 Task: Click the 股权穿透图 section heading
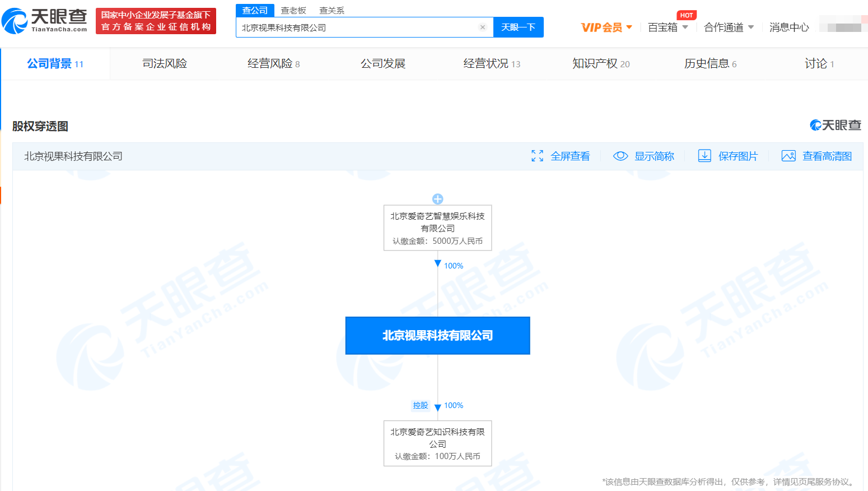click(40, 126)
